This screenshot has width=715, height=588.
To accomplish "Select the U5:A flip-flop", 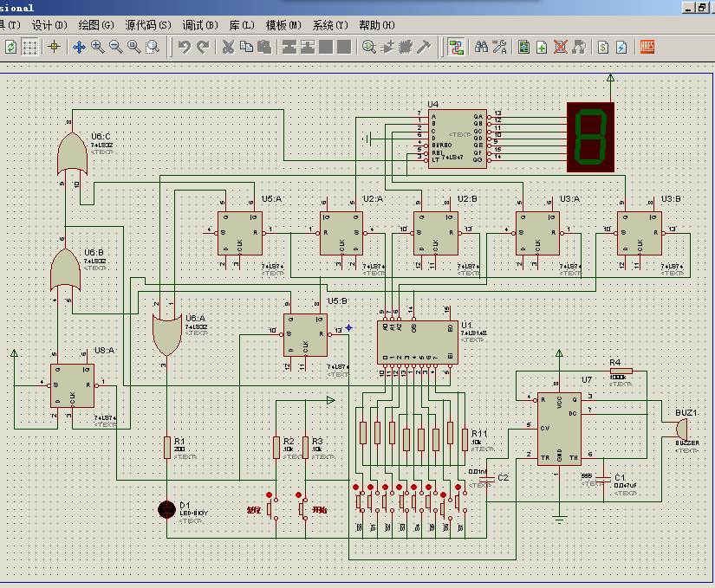I will [x=240, y=233].
